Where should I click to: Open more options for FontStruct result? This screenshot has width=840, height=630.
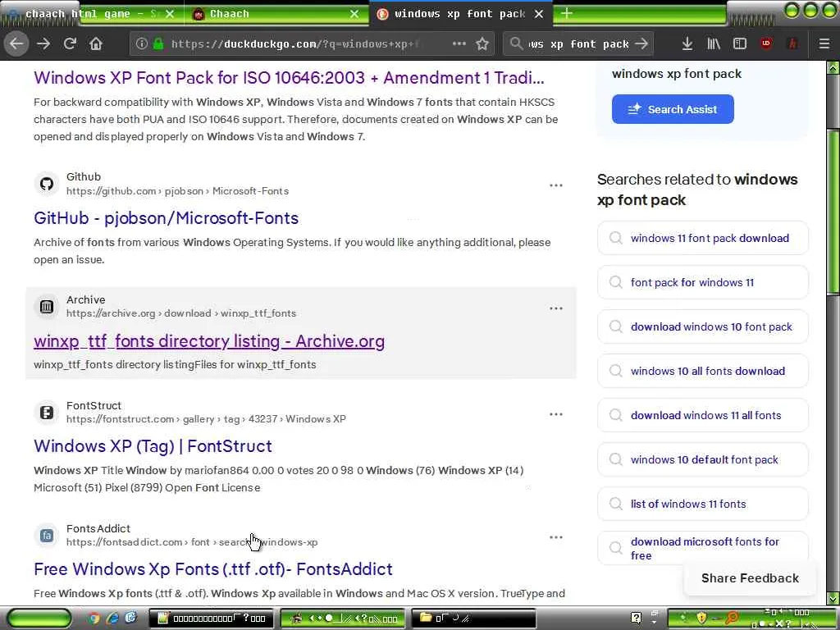tap(555, 414)
